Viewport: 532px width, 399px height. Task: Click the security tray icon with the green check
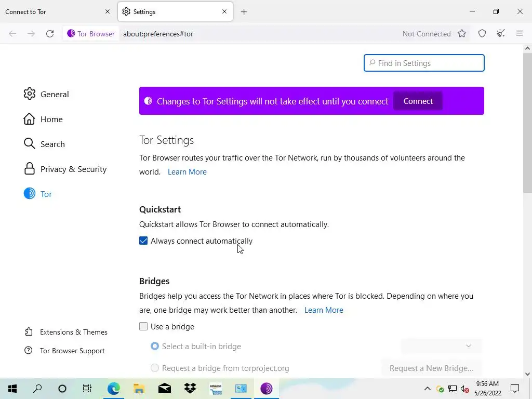click(440, 389)
